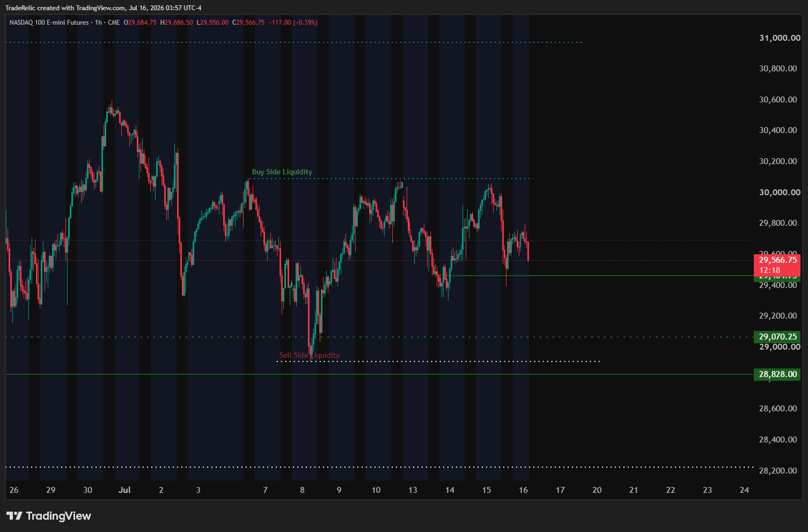Click the TradingView logo icon
The width and height of the screenshot is (808, 532).
(x=14, y=516)
